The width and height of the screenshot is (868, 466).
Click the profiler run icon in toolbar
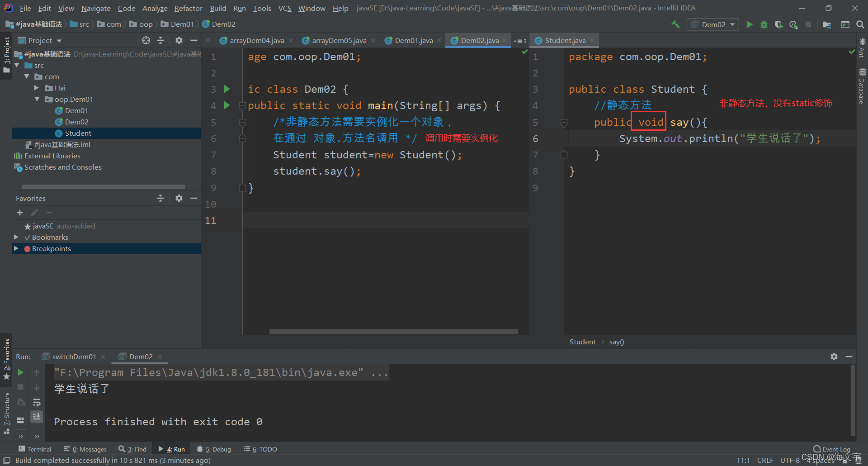[x=793, y=24]
